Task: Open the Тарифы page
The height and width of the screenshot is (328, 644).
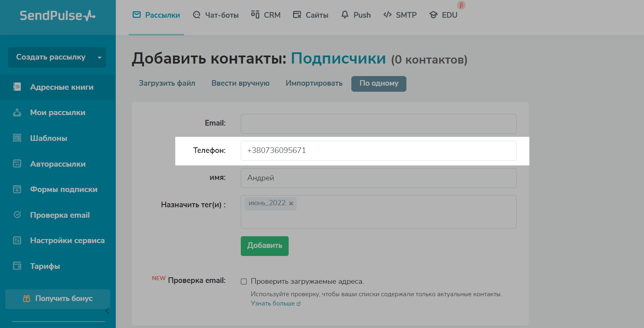Action: click(45, 266)
